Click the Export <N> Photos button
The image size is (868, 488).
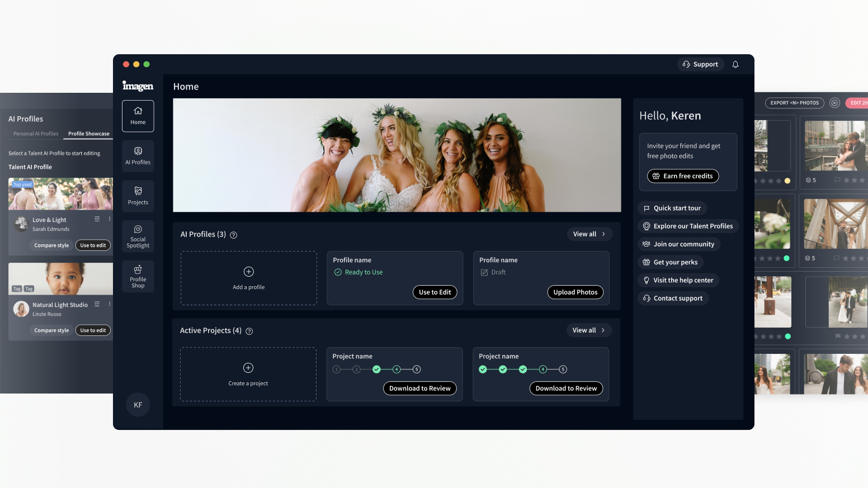click(795, 103)
